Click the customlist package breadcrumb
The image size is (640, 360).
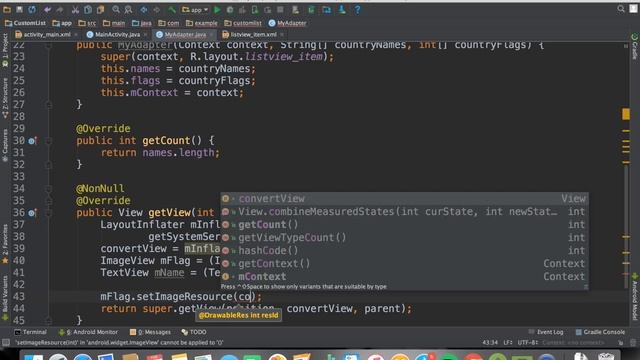coord(243,23)
